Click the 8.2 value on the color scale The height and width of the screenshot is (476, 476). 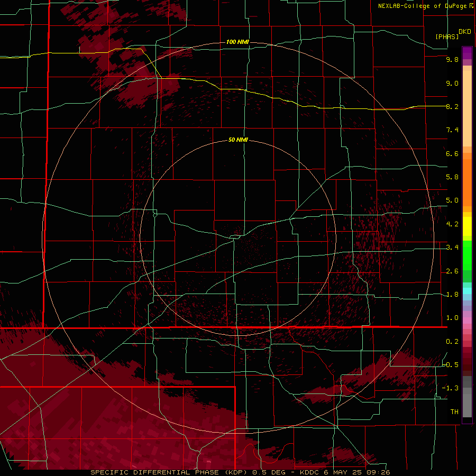click(452, 106)
